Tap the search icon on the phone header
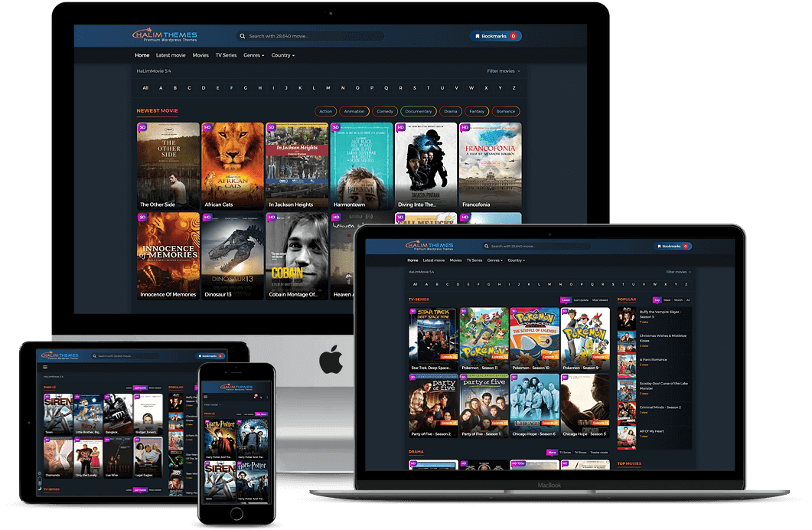This screenshot has height=530, width=812. coord(261,397)
